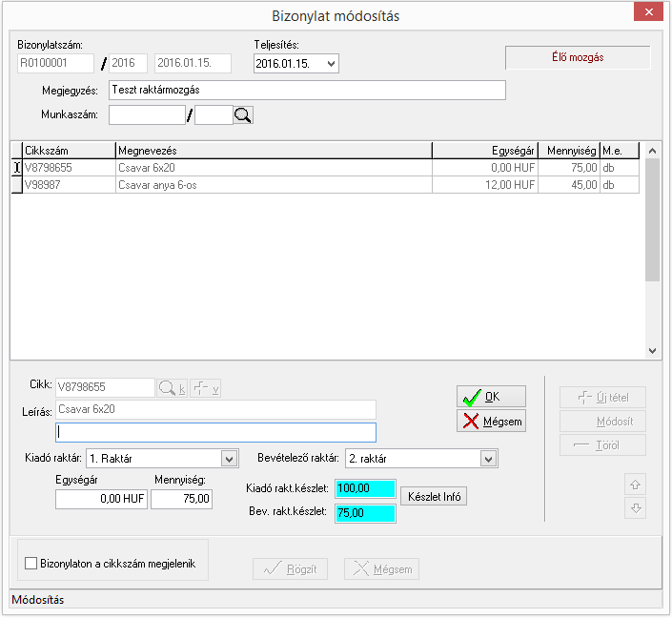This screenshot has width=672, height=619.
Task: Open the Készlet Infó button
Action: point(434,497)
